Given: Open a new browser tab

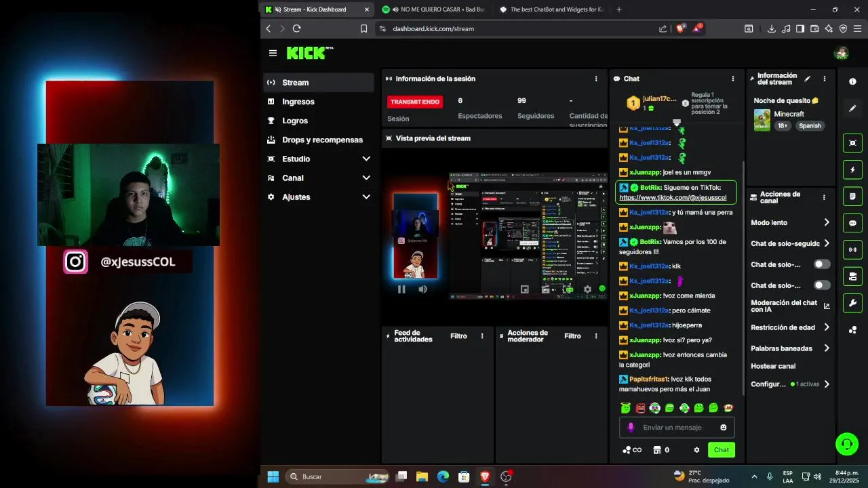Looking at the screenshot, I should click(618, 9).
